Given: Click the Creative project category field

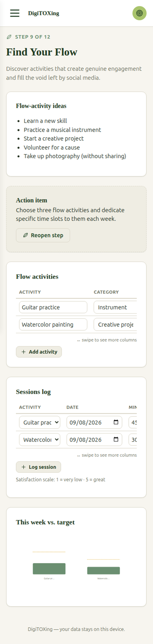Looking at the screenshot, I should (115, 325).
